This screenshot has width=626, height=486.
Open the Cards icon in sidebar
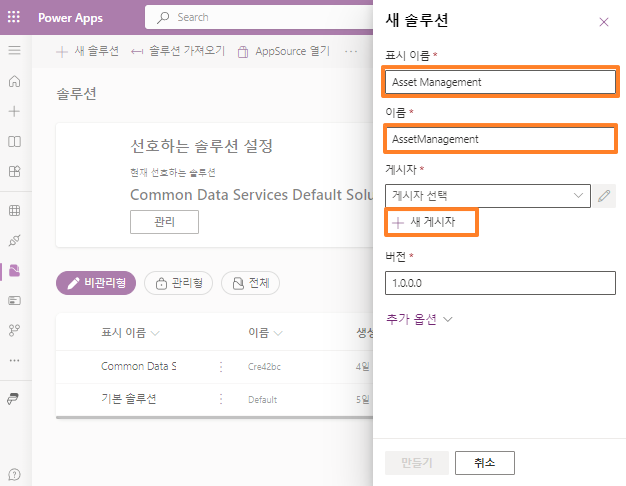point(14,300)
